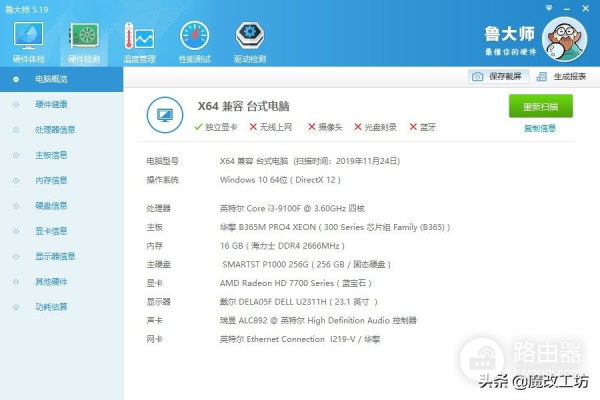
Task: Click the green 重新扫描 button
Action: (x=541, y=106)
